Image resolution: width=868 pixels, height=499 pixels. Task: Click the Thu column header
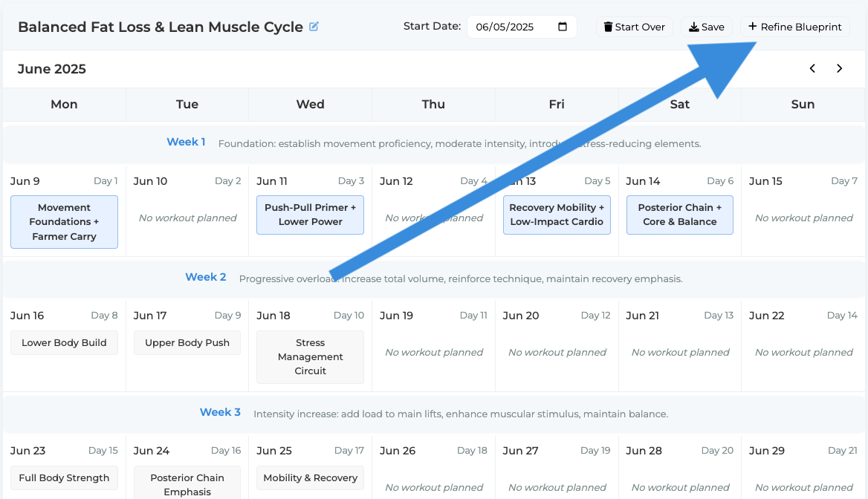(433, 104)
